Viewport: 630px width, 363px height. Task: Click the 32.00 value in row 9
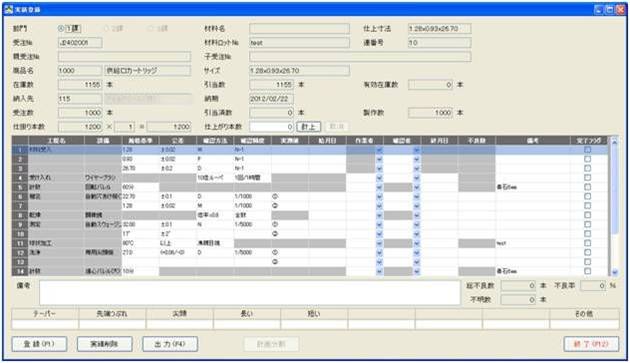click(x=140, y=224)
